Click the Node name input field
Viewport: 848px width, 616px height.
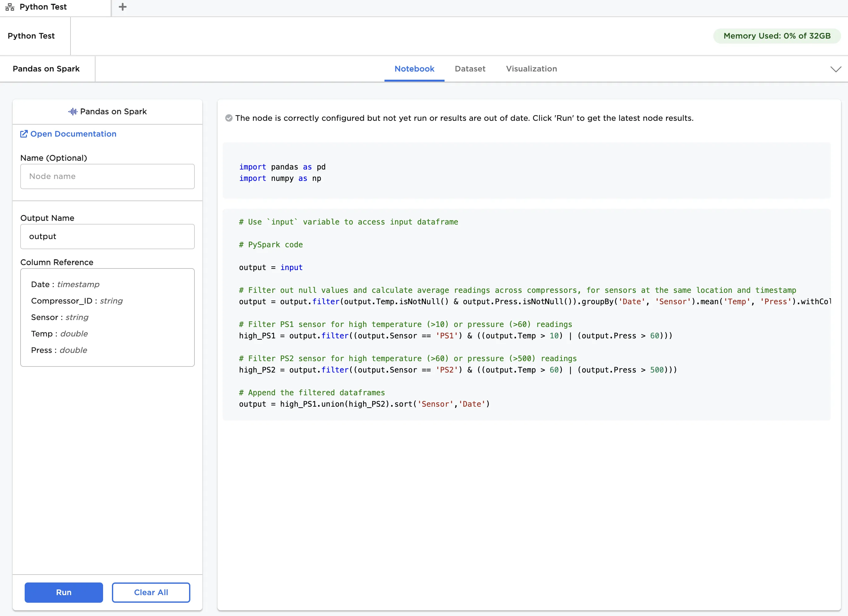[107, 176]
